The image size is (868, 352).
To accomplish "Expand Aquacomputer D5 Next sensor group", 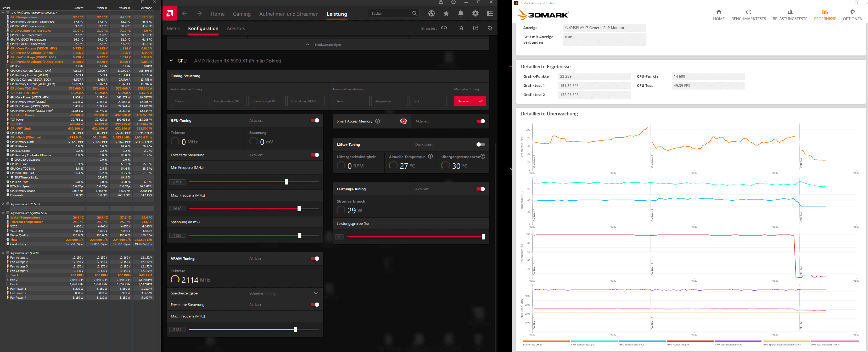I will 3,204.
